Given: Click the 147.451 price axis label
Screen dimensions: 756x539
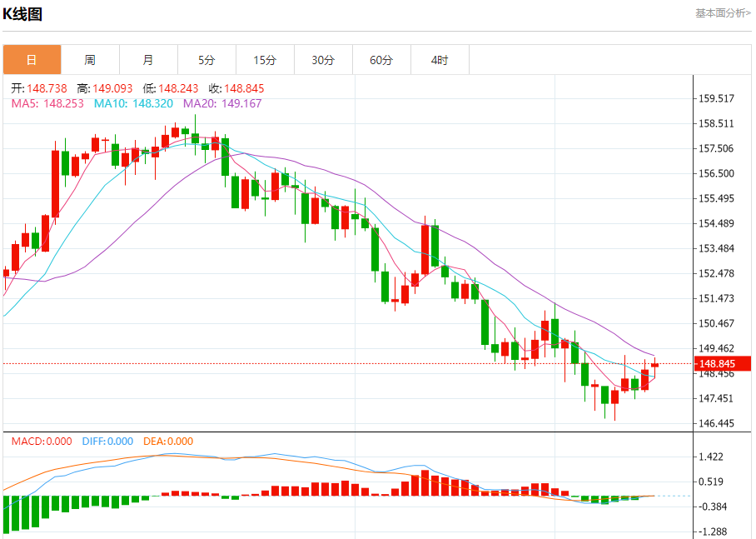Looking at the screenshot, I should (717, 398).
